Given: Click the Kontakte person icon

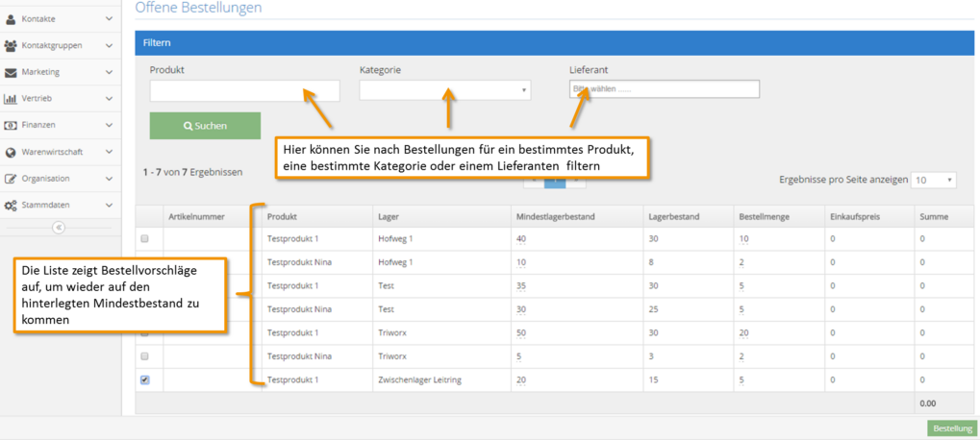Looking at the screenshot, I should point(10,19).
